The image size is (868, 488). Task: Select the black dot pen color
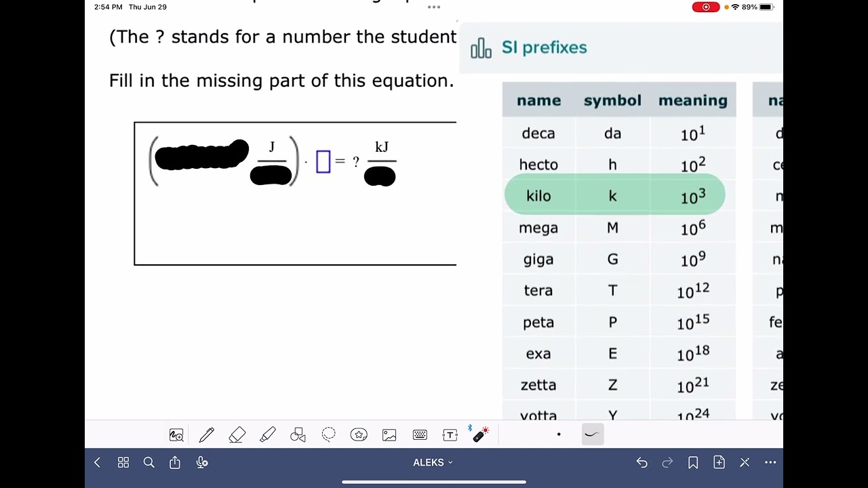(559, 434)
